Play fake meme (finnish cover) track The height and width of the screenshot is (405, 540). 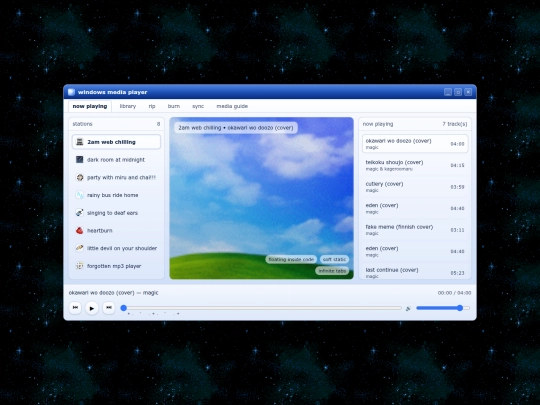[x=415, y=230]
